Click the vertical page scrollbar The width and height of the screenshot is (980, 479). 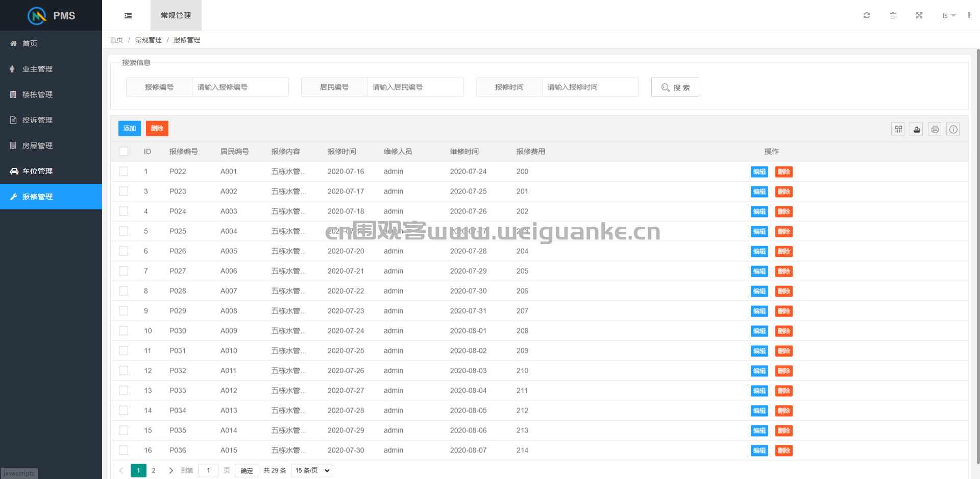pos(978,255)
